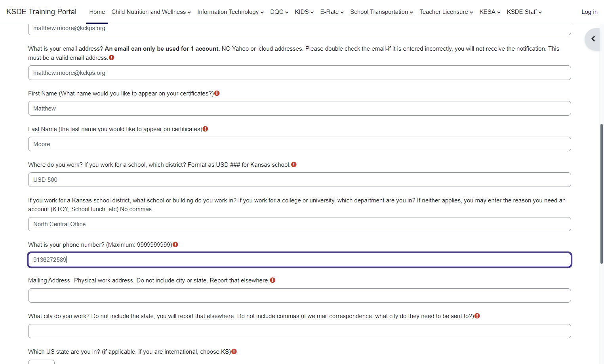Click required icon beside city question
Screen dimensions: 604x364
[477, 316]
